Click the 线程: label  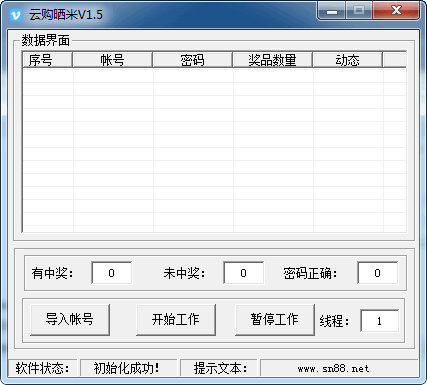pos(334,321)
